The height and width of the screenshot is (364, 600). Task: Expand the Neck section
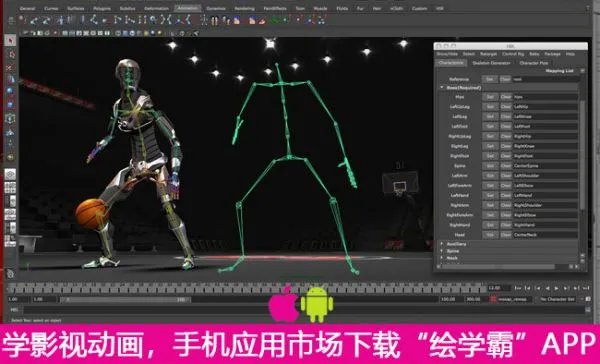pyautogui.click(x=442, y=258)
